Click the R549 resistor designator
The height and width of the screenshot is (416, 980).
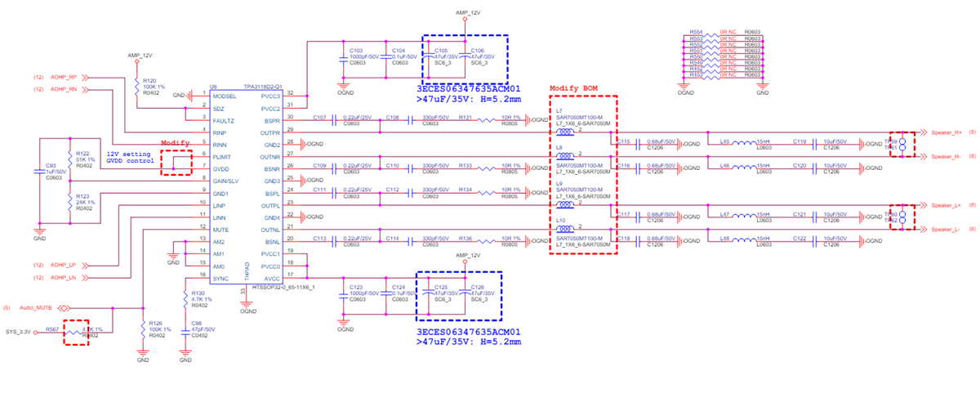696,62
